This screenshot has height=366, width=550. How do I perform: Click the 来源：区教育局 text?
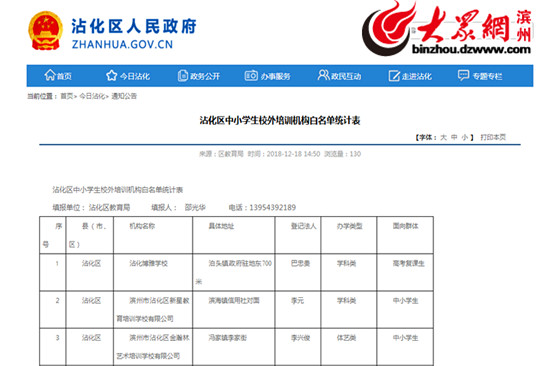pyautogui.click(x=221, y=154)
